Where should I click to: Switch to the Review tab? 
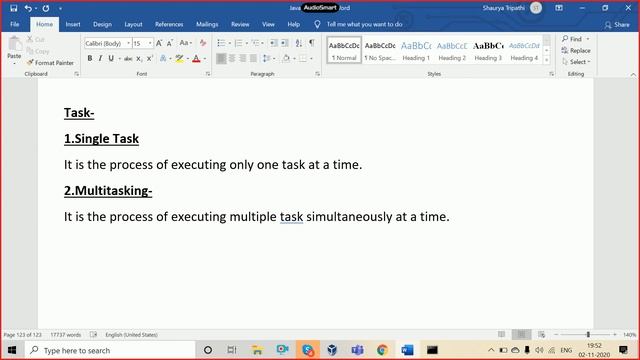point(240,24)
